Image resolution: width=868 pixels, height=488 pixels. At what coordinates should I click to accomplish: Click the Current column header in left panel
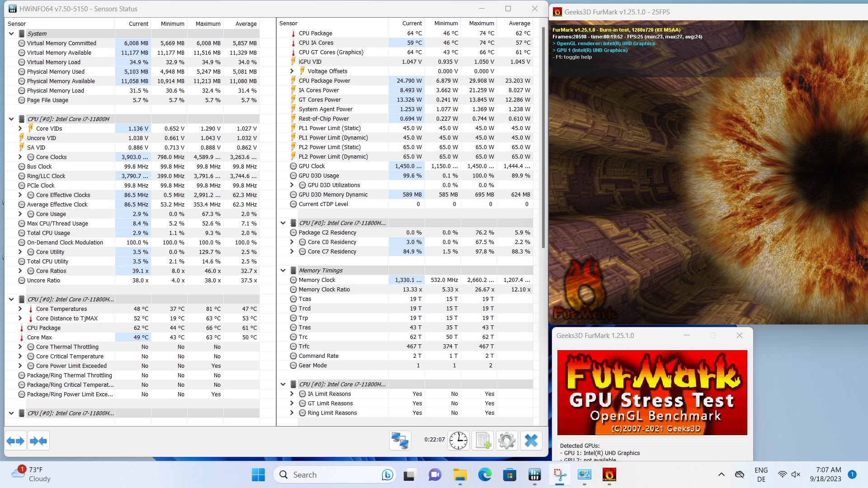point(133,23)
